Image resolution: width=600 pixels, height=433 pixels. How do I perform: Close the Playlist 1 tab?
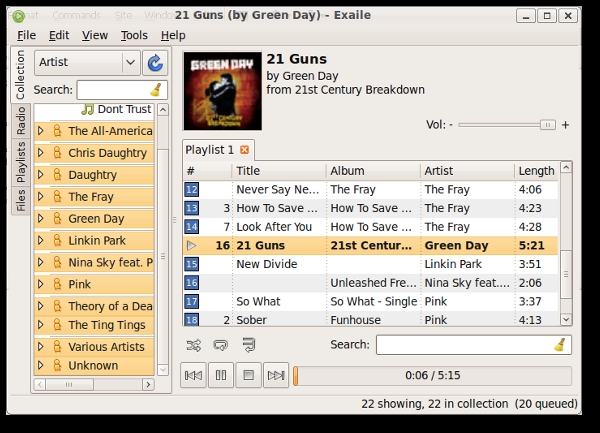pos(244,150)
